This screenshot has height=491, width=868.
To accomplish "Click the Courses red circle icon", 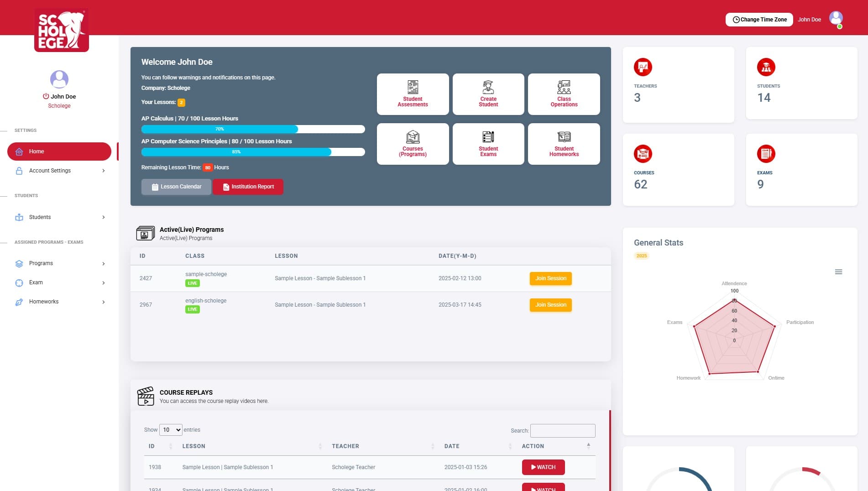I will pos(643,154).
